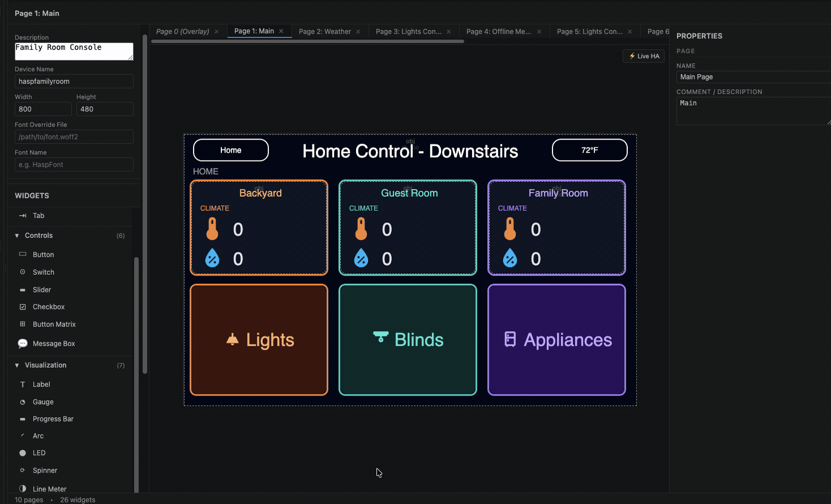831x504 pixels.
Task: Click the Home button on canvas
Action: pos(231,150)
